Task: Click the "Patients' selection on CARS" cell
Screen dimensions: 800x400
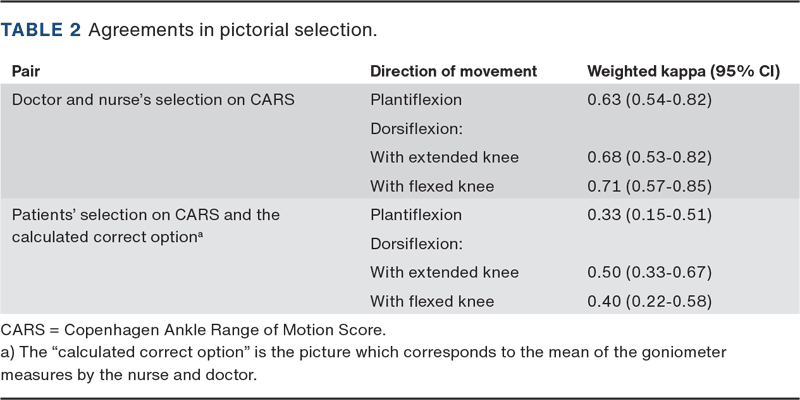Action: pyautogui.click(x=146, y=215)
